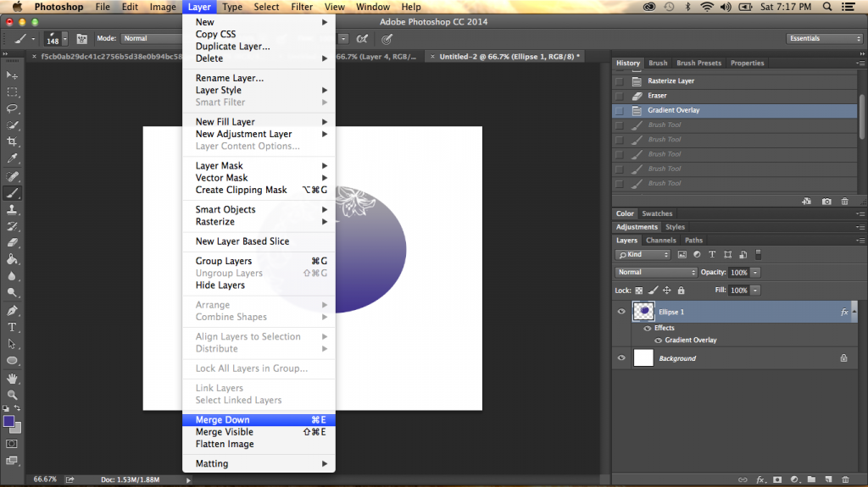868x487 pixels.
Task: Choose Duplicate Layer...
Action: (259, 47)
